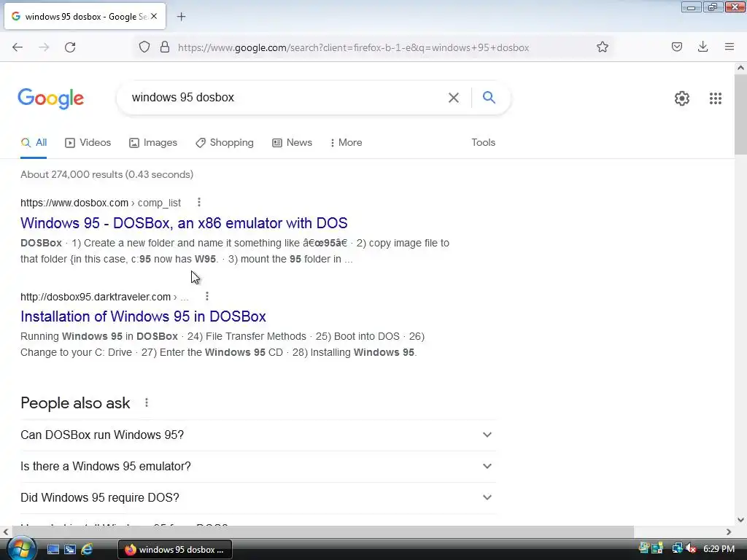Screen dimensions: 747x560
Task: Open the network tray icon
Action: (x=677, y=548)
